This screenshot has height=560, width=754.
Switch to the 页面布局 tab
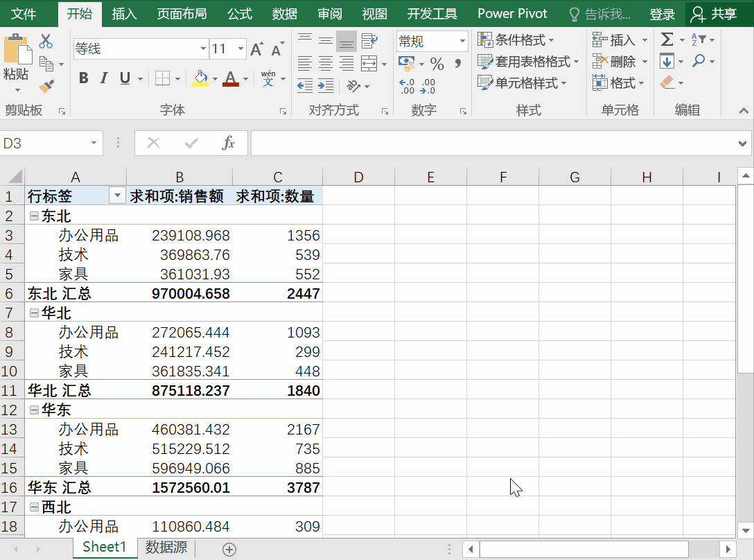tap(182, 14)
